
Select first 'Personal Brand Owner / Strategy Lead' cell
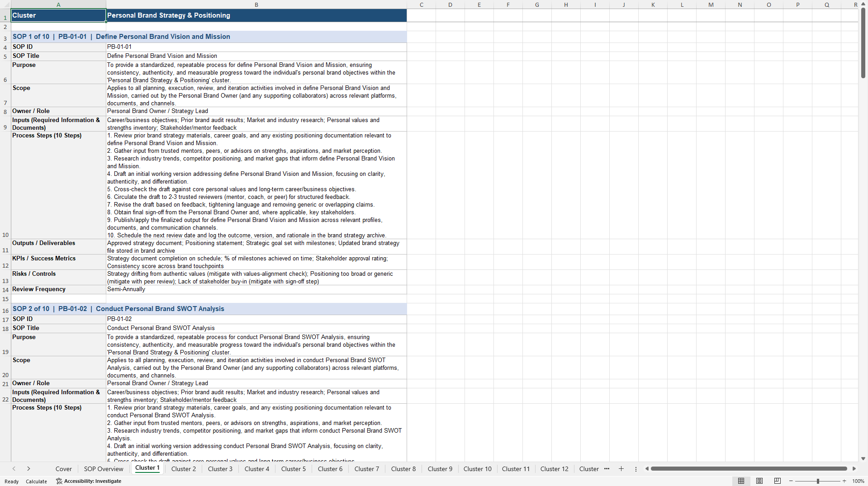(256, 111)
